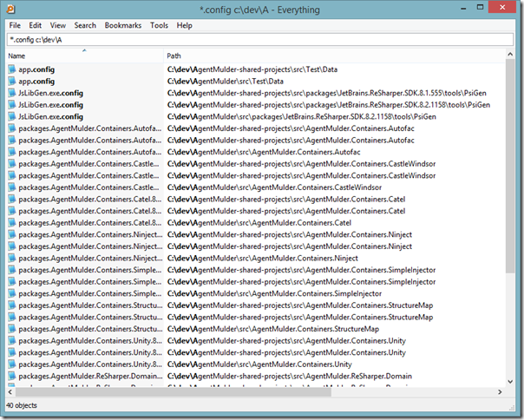
Task: Click path C:\dev\AgentMulder\src\AgentMulder.Containers.Catel
Action: coord(259,223)
